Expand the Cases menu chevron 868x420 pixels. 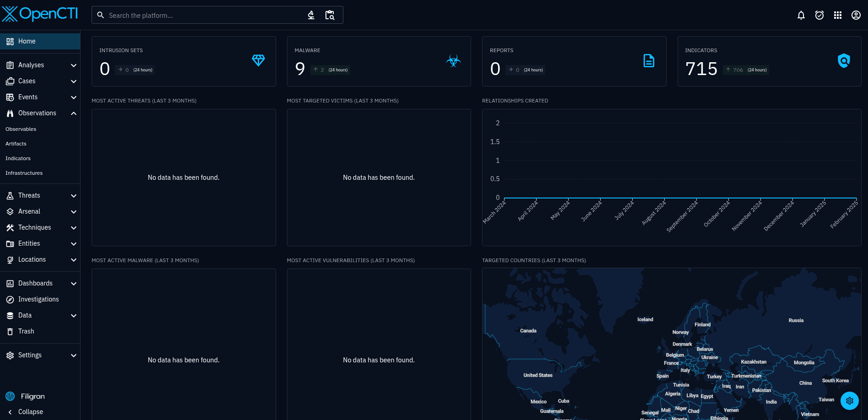click(x=74, y=81)
